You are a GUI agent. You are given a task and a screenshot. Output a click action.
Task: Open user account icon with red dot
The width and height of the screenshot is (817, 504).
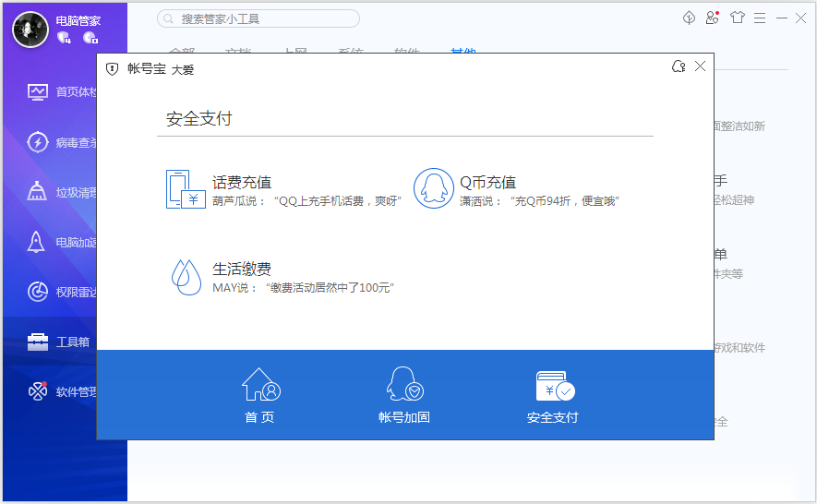click(713, 18)
